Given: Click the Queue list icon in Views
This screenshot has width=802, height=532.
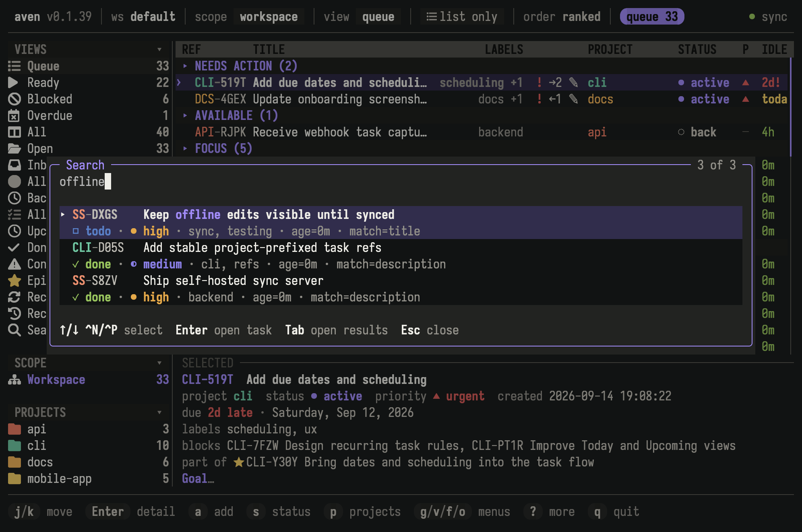Looking at the screenshot, I should tap(14, 66).
